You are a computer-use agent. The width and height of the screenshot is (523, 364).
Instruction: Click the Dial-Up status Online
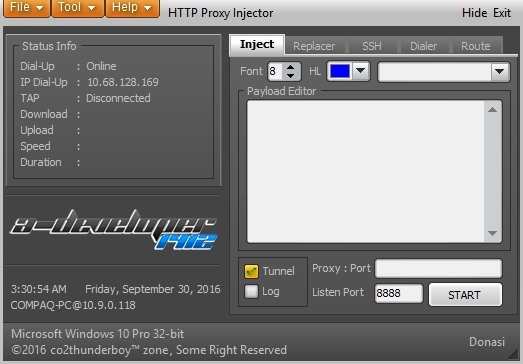[x=101, y=66]
